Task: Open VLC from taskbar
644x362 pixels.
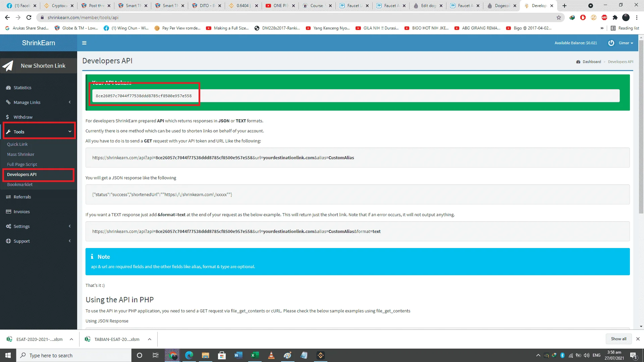Action: click(x=271, y=355)
